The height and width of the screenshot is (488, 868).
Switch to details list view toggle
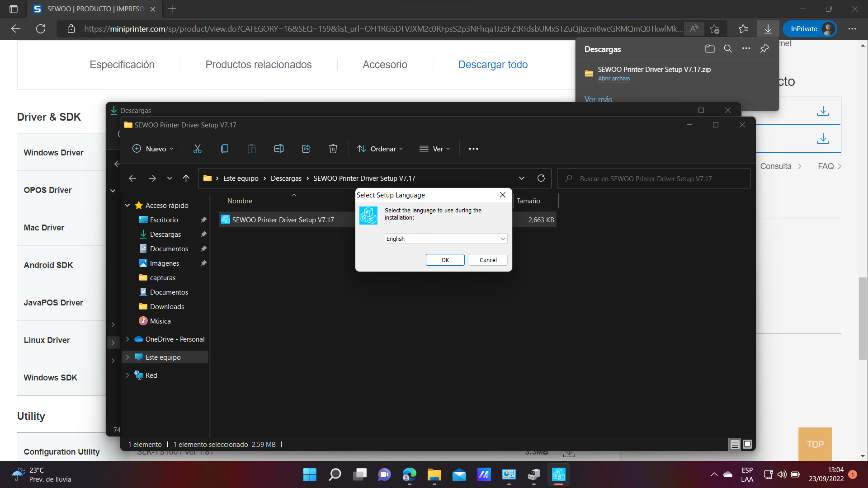[x=735, y=444]
